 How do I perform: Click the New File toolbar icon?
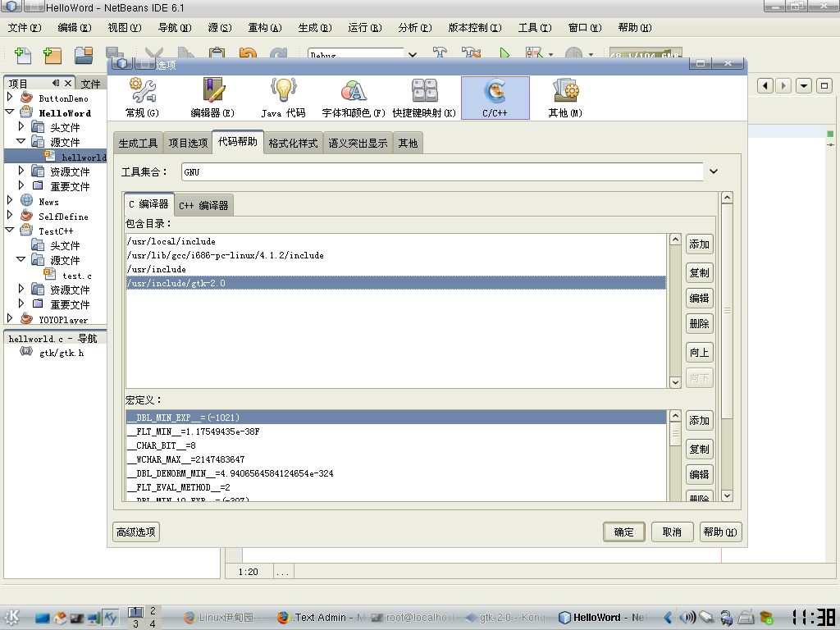tap(22, 55)
